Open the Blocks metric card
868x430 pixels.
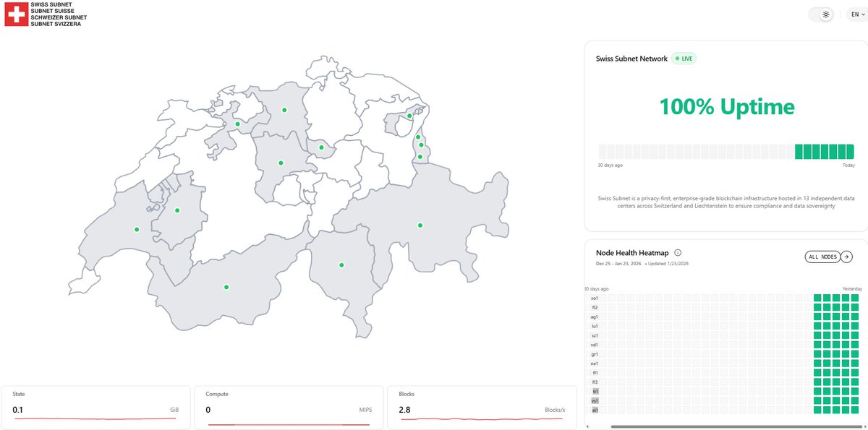[482, 407]
